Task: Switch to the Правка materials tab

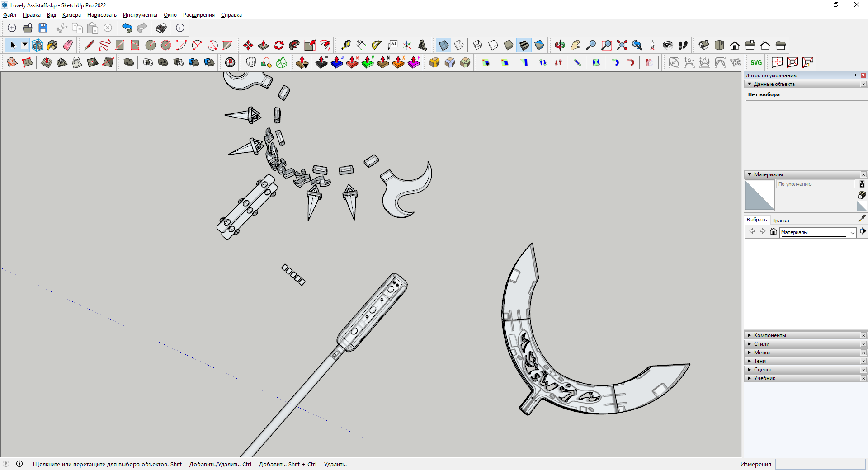Action: coord(780,221)
